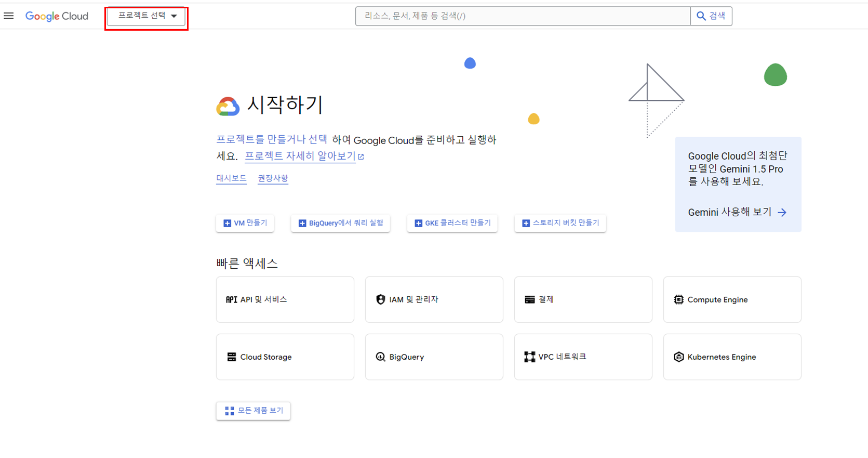Viewport: 868px width, 458px height.
Task: Click plus icon on VM 만들기
Action: pos(227,223)
